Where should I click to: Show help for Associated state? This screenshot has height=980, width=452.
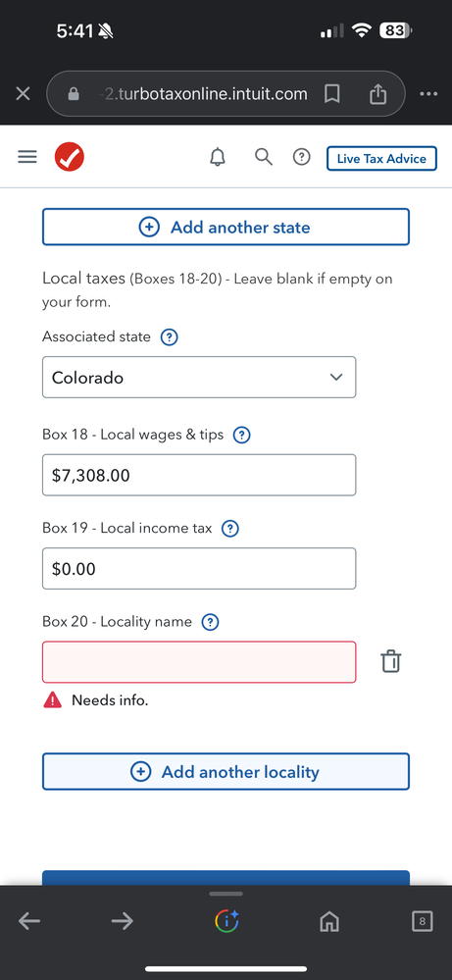(x=170, y=337)
